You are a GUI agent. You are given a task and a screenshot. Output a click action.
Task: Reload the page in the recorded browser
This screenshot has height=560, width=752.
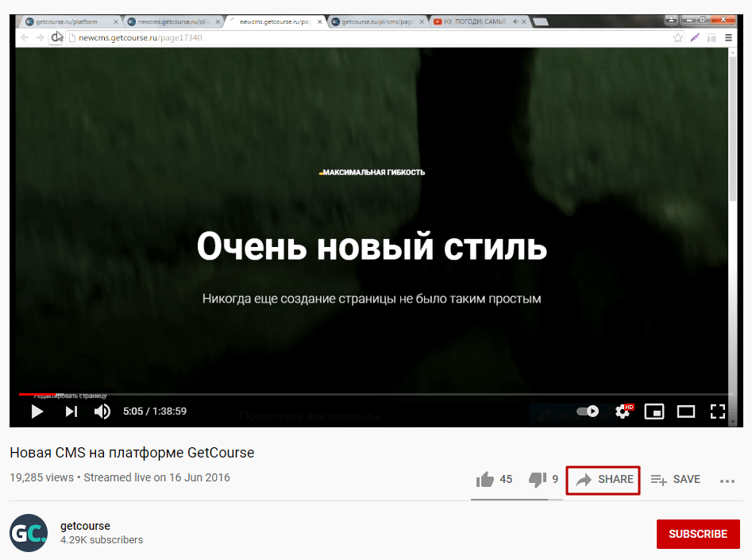[x=56, y=37]
